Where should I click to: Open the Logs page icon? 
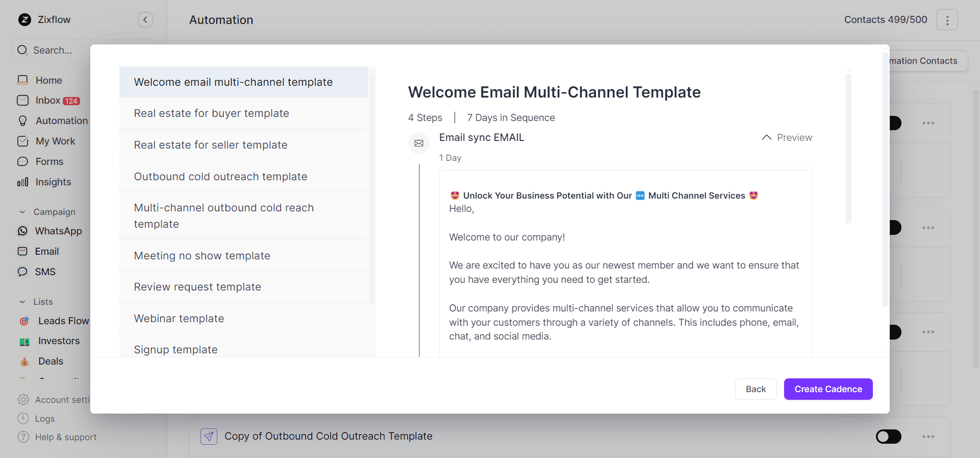click(23, 419)
